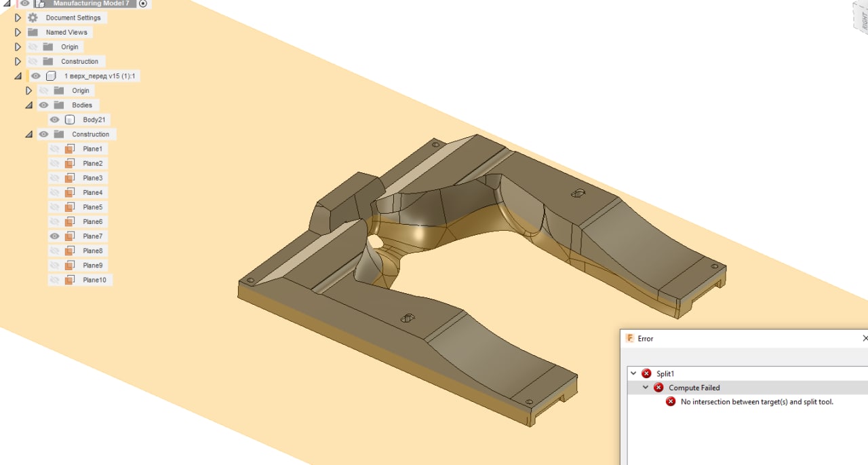
Task: Hide the Bodies folder via eye icon
Action: tap(44, 105)
